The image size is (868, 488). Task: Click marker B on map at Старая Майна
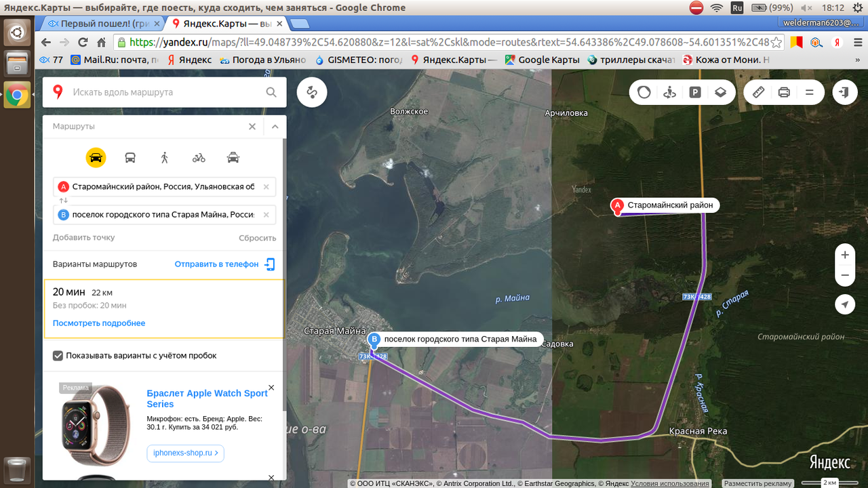point(374,340)
